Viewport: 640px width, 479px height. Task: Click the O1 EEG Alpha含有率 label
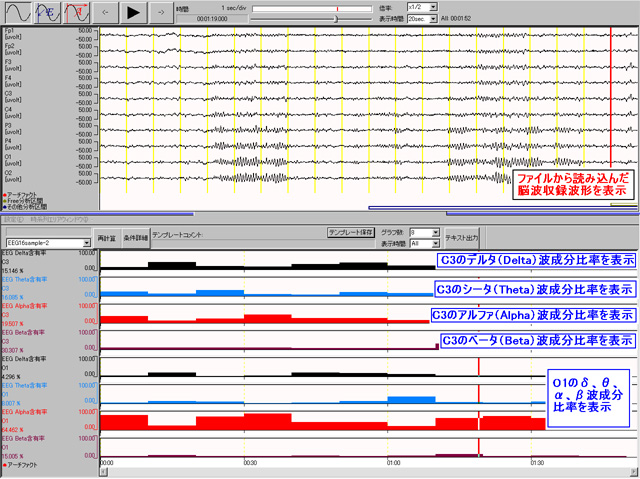tap(24, 412)
